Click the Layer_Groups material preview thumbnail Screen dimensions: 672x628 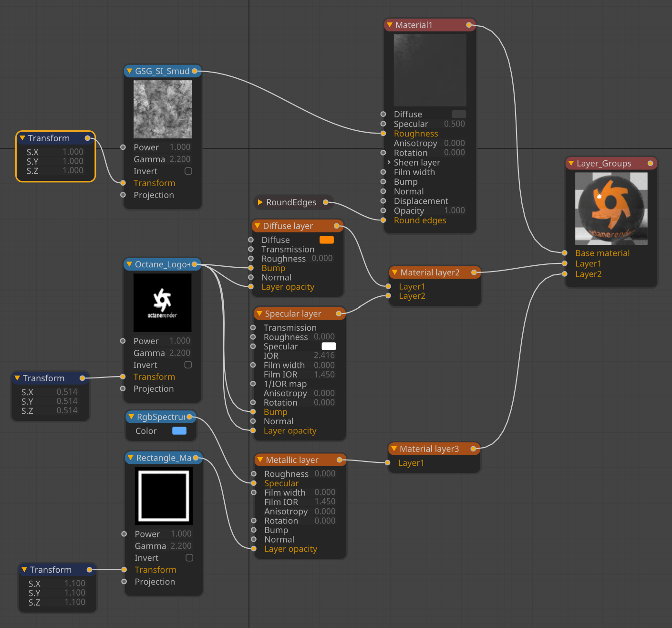pyautogui.click(x=611, y=209)
